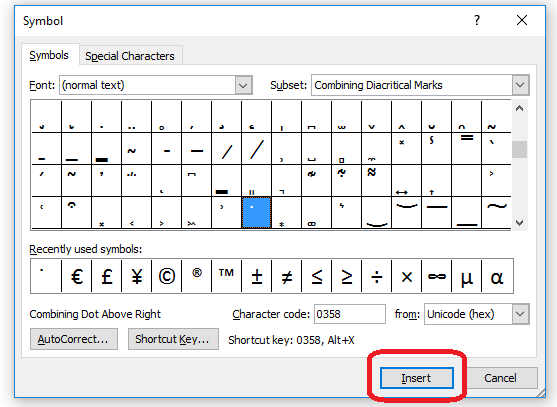Select the Symbols tab

pos(49,55)
